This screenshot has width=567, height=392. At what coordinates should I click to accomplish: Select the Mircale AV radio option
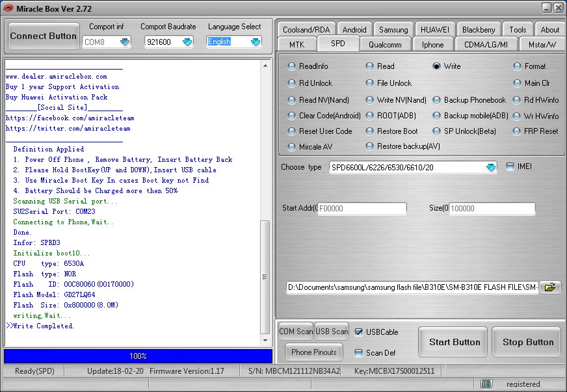click(291, 147)
